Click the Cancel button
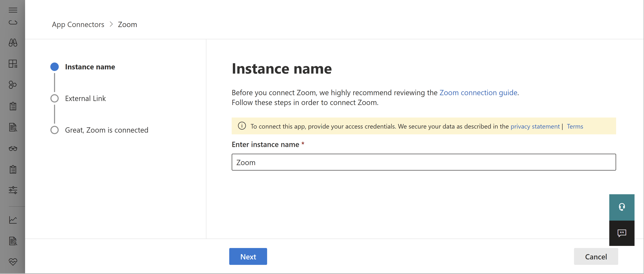Image resolution: width=644 pixels, height=274 pixels. (596, 256)
